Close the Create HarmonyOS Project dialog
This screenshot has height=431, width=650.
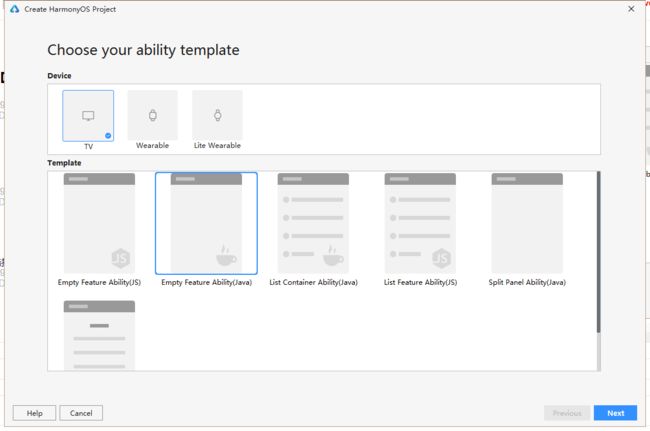631,9
